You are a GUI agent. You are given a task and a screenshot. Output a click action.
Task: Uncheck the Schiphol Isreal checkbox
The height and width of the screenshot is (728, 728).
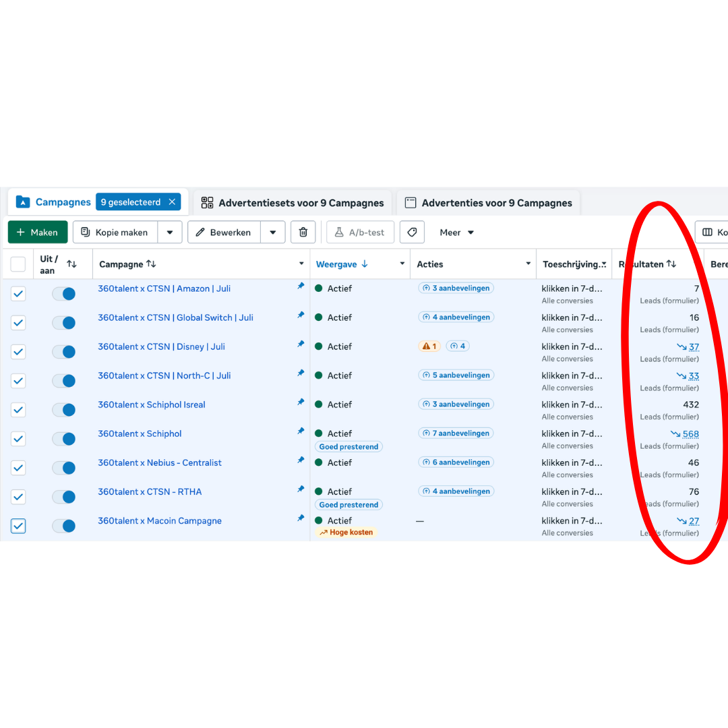point(18,410)
